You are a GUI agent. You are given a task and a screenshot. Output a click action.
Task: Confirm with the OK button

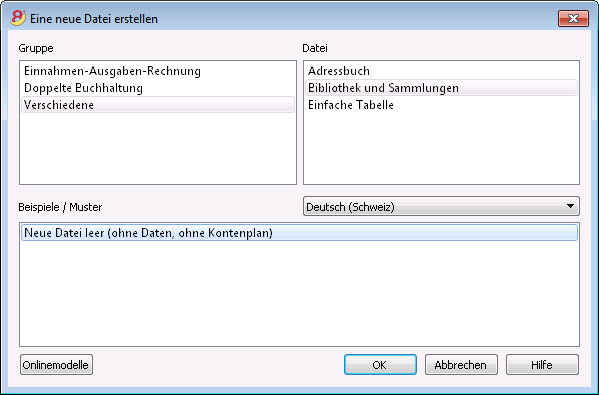click(x=380, y=365)
